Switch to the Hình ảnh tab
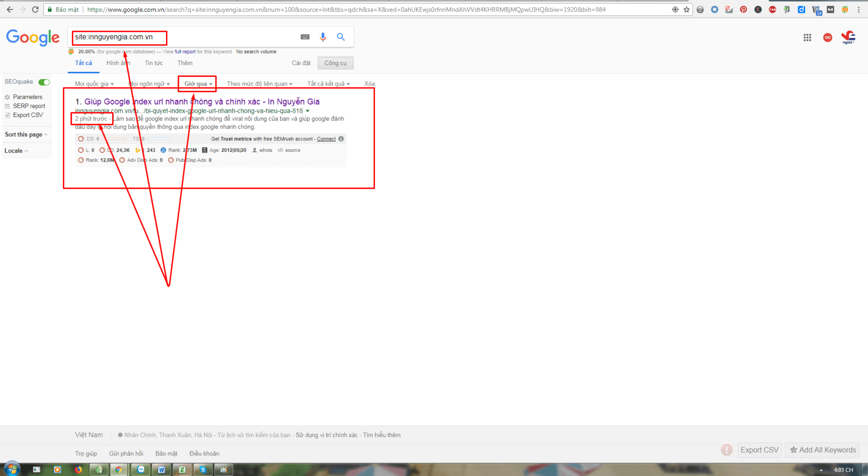The image size is (868, 476). pos(118,63)
